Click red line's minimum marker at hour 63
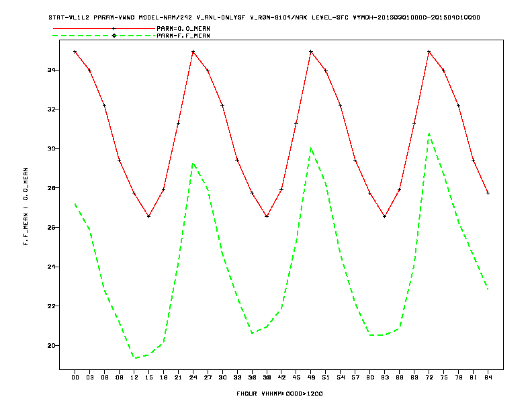 pyautogui.click(x=384, y=216)
